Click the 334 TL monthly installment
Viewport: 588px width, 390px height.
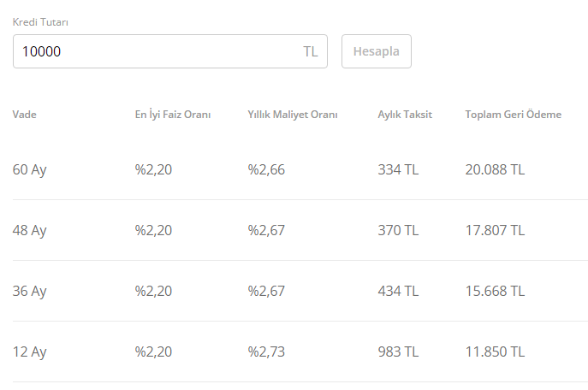(x=398, y=169)
